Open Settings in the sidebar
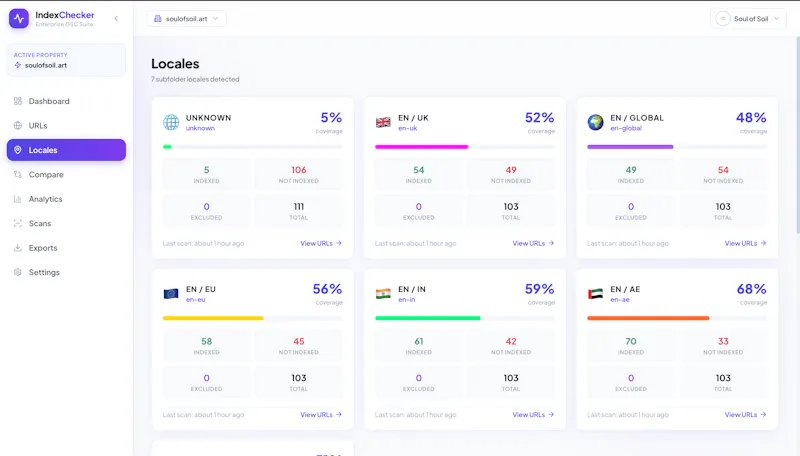The width and height of the screenshot is (800, 456). click(x=66, y=272)
